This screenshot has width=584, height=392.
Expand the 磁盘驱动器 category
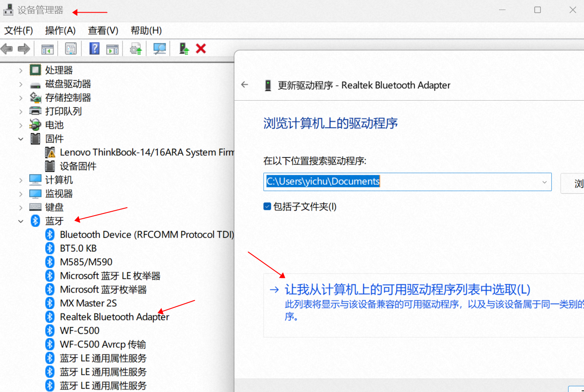(20, 84)
